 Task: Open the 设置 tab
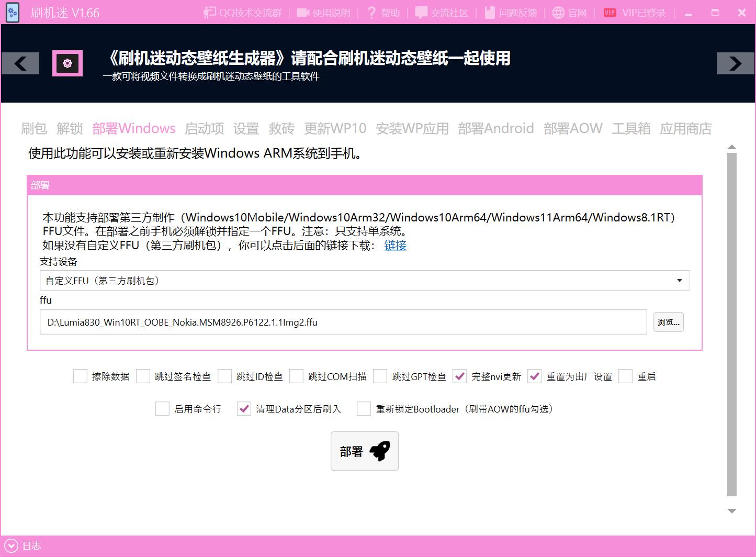click(x=246, y=128)
